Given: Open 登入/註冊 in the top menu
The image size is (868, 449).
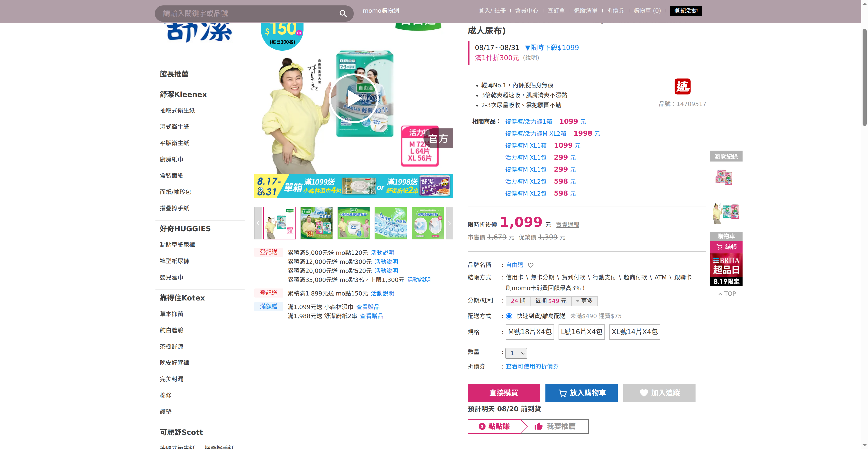Looking at the screenshot, I should coord(492,11).
